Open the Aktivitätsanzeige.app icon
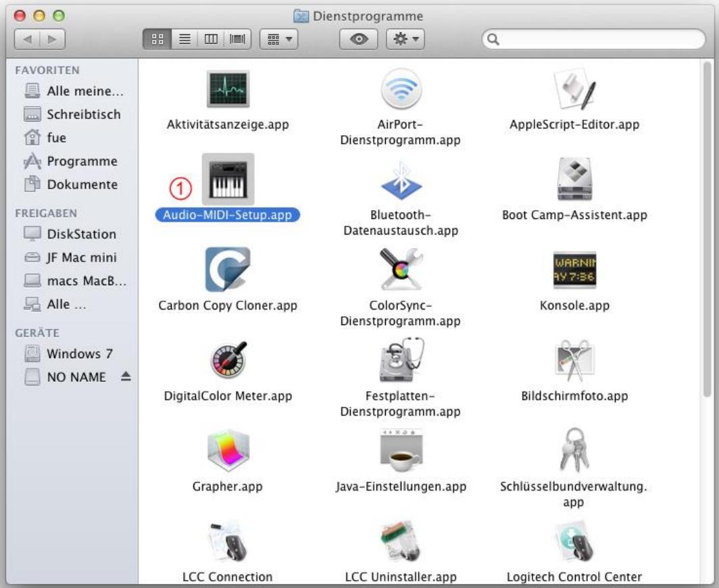719x588 pixels. 228,89
